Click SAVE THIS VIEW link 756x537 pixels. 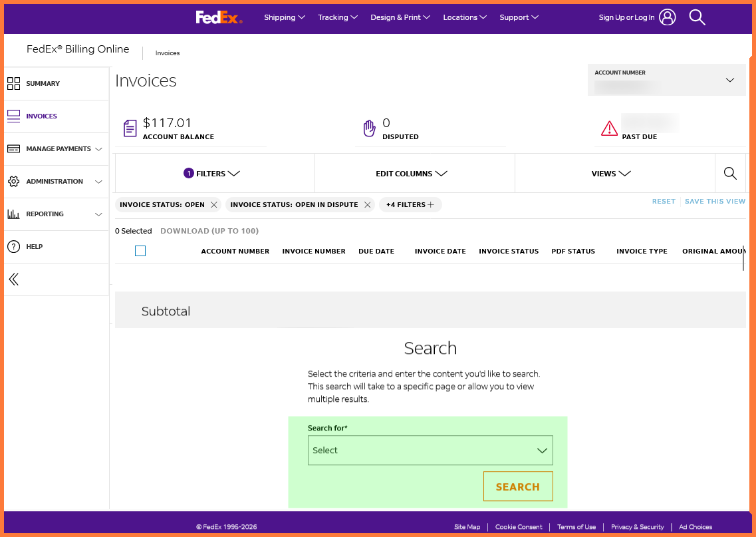click(x=715, y=201)
